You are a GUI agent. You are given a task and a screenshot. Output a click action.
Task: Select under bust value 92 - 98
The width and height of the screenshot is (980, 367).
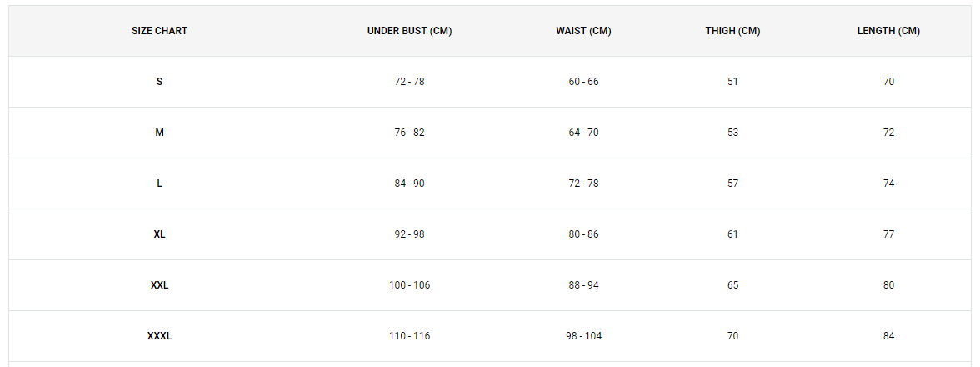point(409,234)
